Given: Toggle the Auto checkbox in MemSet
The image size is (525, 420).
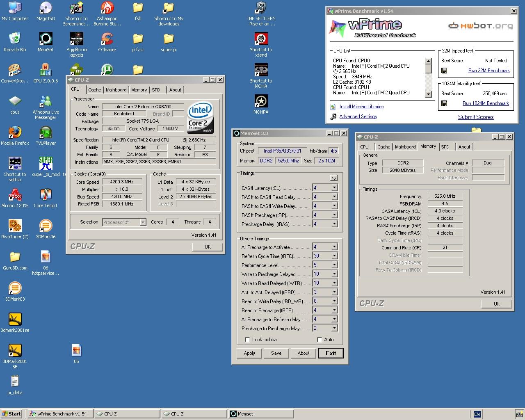Looking at the screenshot, I should 320,340.
